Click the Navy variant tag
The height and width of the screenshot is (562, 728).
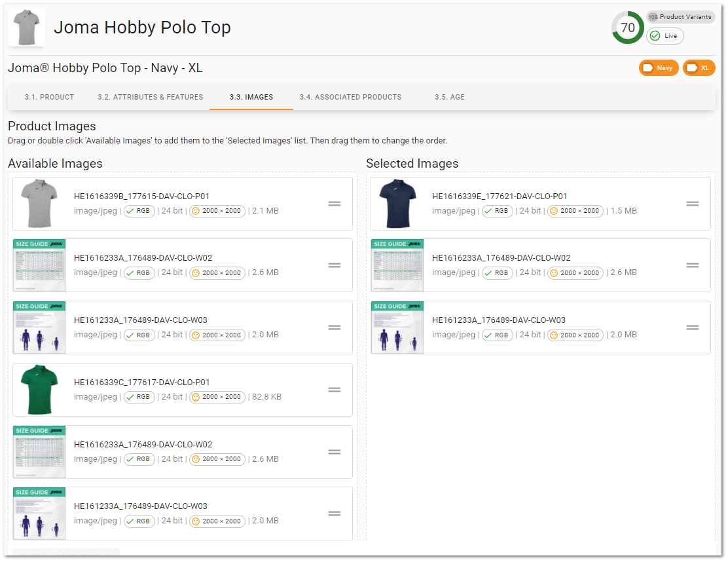[x=659, y=68]
